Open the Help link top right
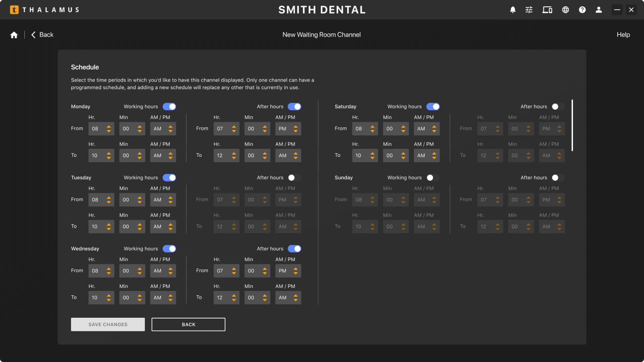 pyautogui.click(x=623, y=34)
